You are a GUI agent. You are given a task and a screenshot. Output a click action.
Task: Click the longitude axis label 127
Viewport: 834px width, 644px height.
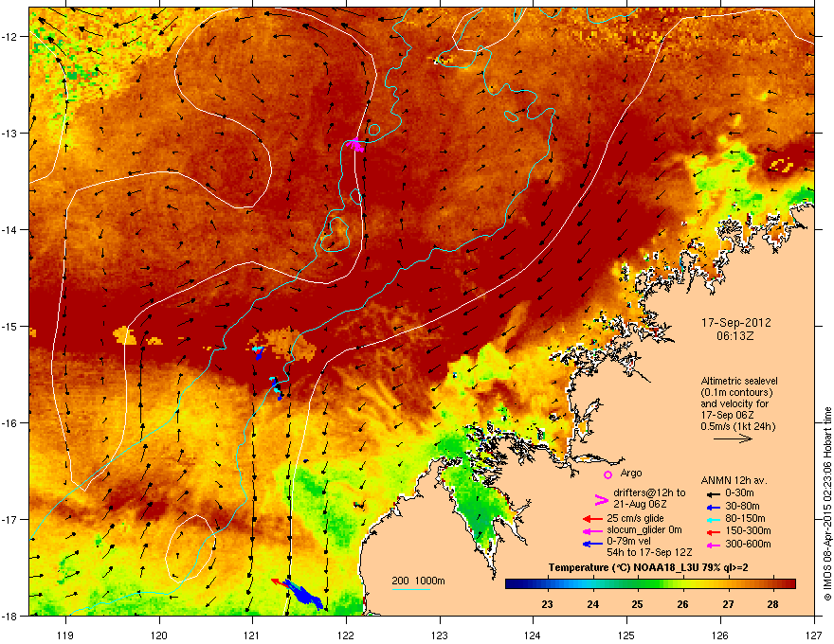[x=813, y=635]
